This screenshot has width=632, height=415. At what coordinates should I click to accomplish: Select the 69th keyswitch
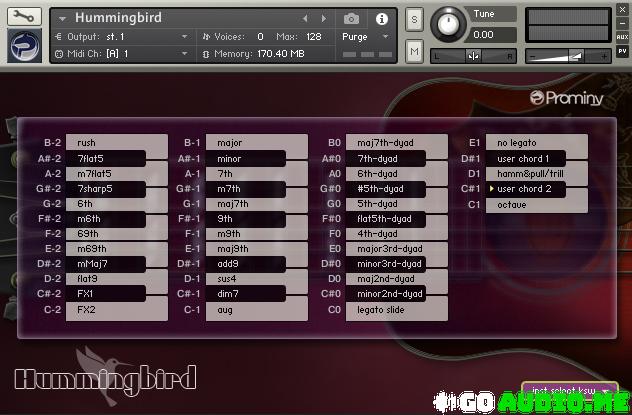(x=116, y=234)
